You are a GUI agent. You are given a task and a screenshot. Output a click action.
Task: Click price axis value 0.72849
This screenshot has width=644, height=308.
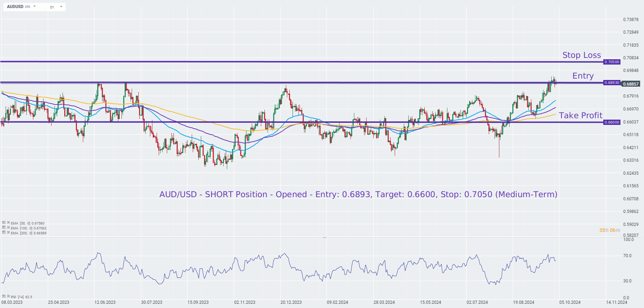[x=631, y=32]
